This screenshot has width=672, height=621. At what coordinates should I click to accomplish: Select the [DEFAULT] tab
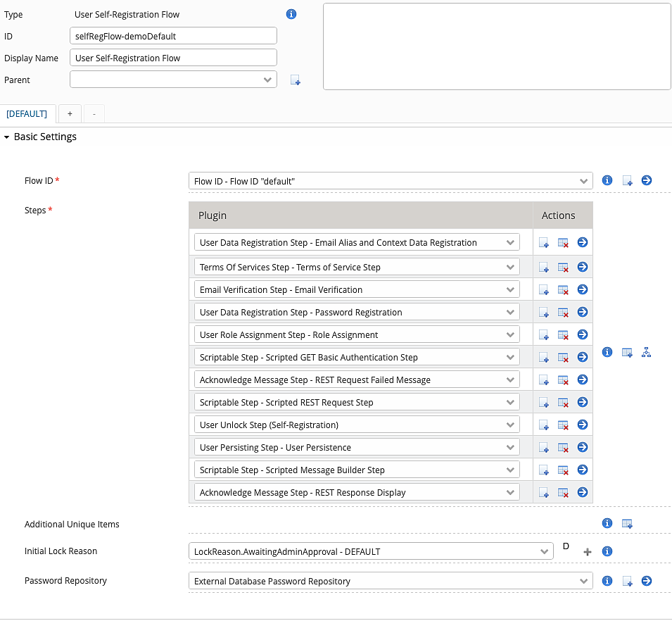tap(27, 113)
